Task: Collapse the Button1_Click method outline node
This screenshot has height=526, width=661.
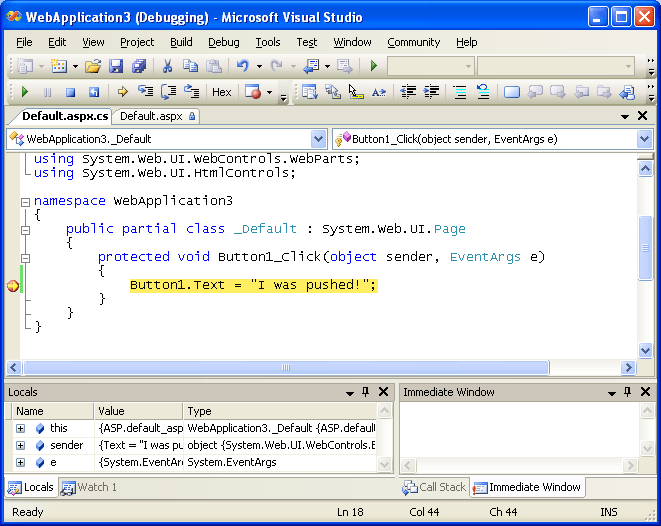Action: pyautogui.click(x=26, y=258)
